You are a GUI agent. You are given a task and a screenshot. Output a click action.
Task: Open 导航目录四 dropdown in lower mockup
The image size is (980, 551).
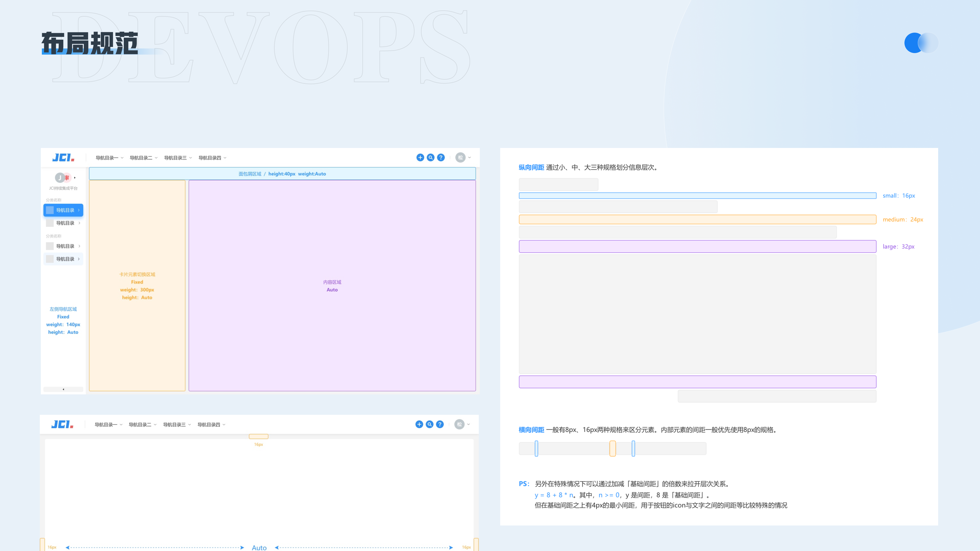coord(211,425)
